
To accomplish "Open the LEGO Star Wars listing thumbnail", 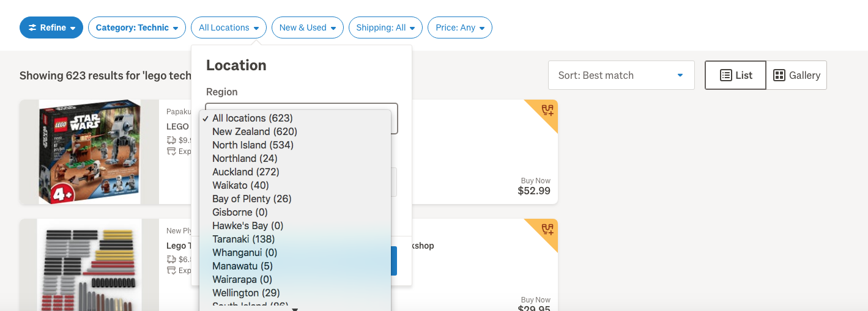I will tap(89, 152).
